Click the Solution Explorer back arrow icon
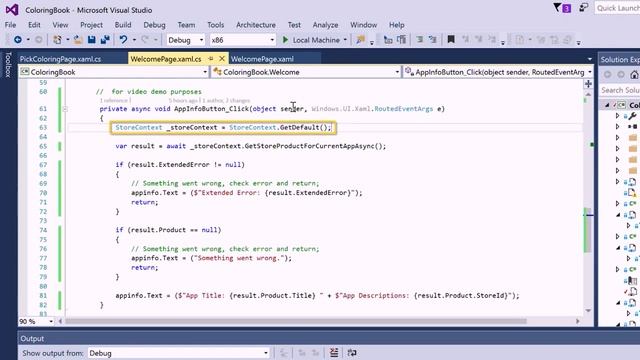 [x=607, y=75]
